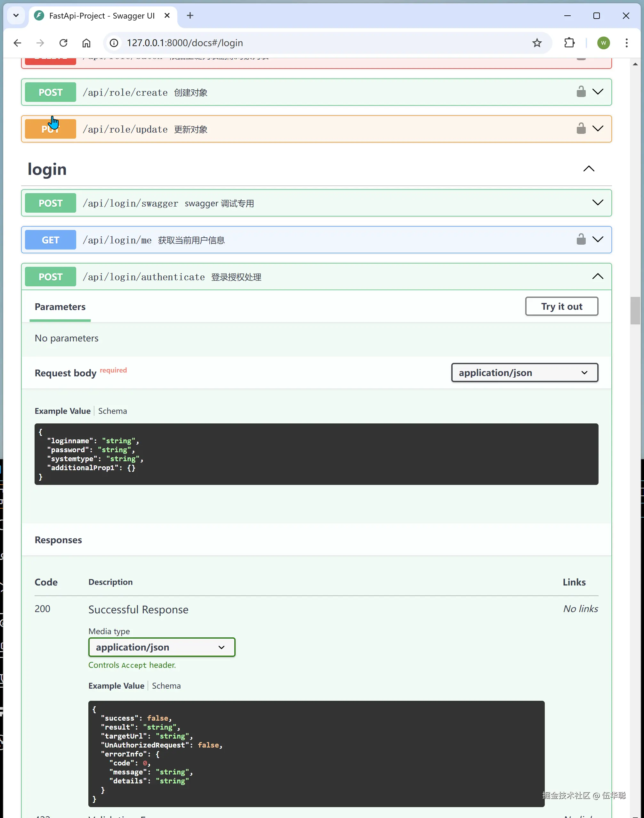
Task: Click the page vertical scrollbar thumb
Action: pos(635,311)
